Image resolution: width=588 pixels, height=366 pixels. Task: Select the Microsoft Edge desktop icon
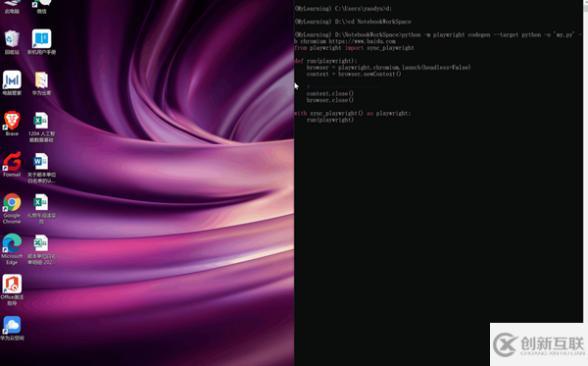[x=12, y=249]
